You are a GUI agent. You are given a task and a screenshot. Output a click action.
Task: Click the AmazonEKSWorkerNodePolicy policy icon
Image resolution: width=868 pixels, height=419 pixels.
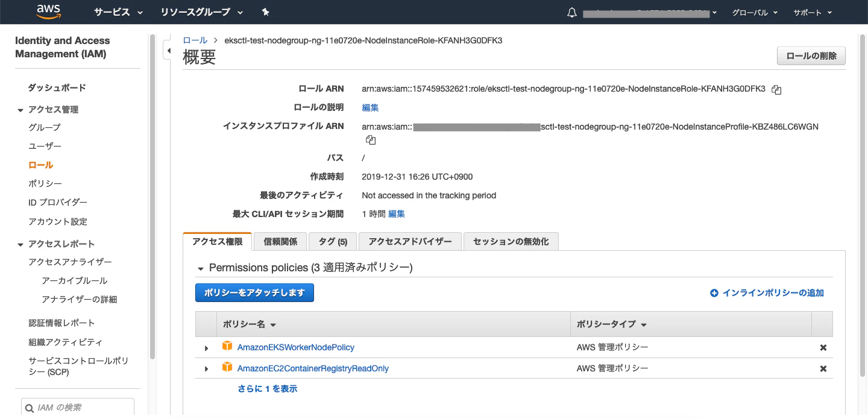(227, 346)
